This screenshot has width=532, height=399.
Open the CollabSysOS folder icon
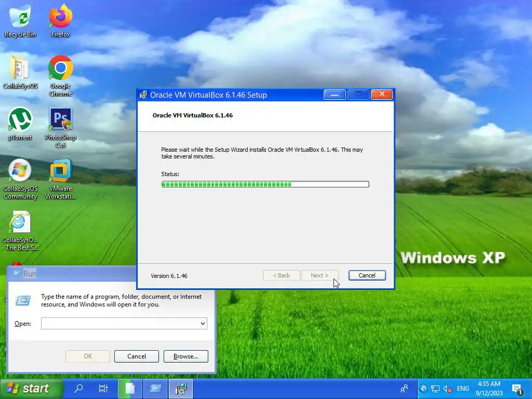coord(20,72)
